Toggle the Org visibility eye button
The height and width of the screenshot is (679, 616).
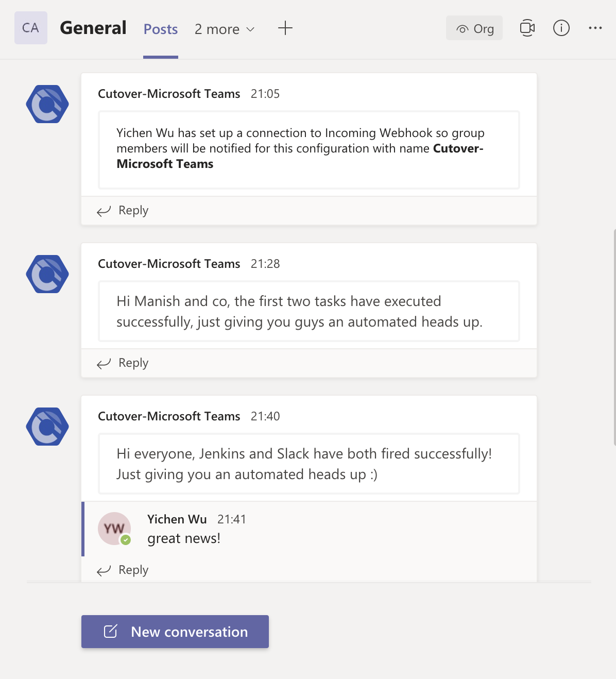click(474, 28)
